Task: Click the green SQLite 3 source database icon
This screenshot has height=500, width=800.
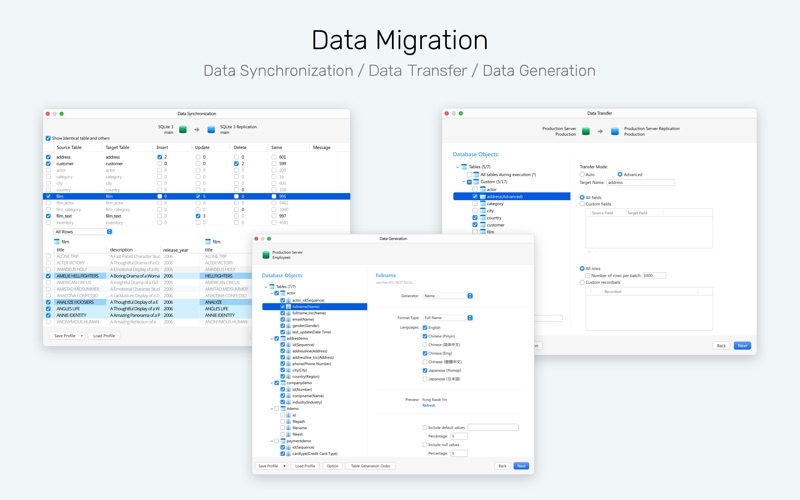Action: pos(183,130)
